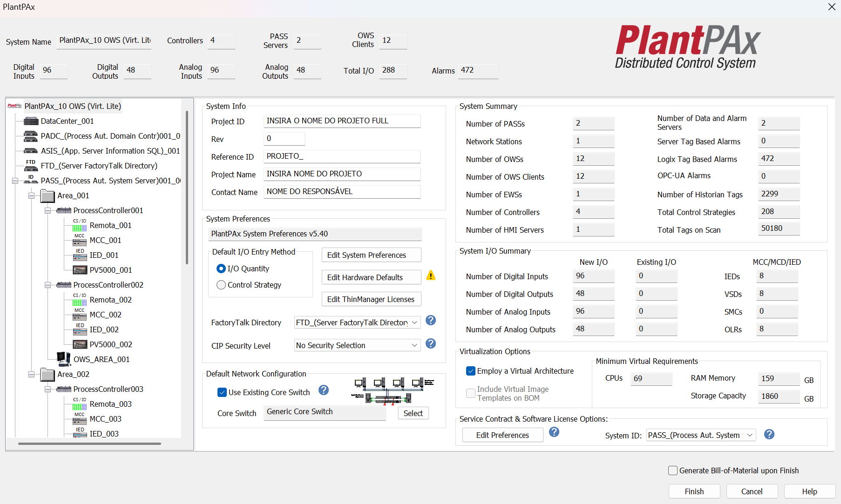This screenshot has width=841, height=504.
Task: Click the PV5000_001 panel icon
Action: click(80, 270)
